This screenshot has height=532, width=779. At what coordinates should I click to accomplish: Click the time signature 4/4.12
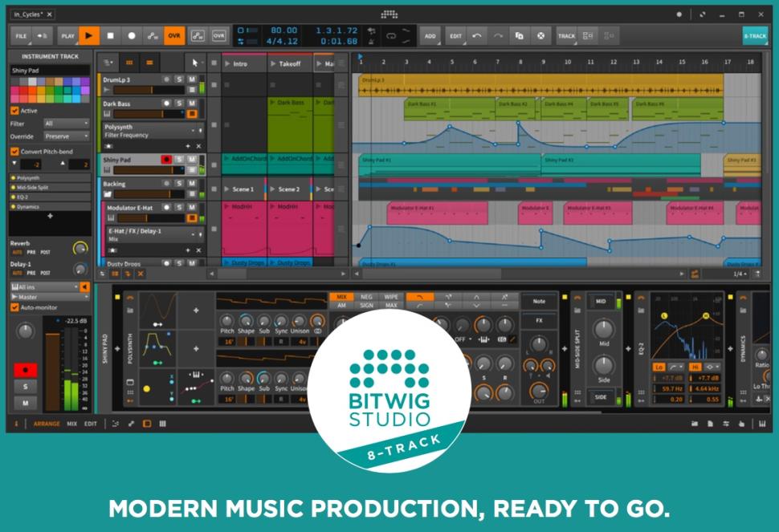pos(282,41)
